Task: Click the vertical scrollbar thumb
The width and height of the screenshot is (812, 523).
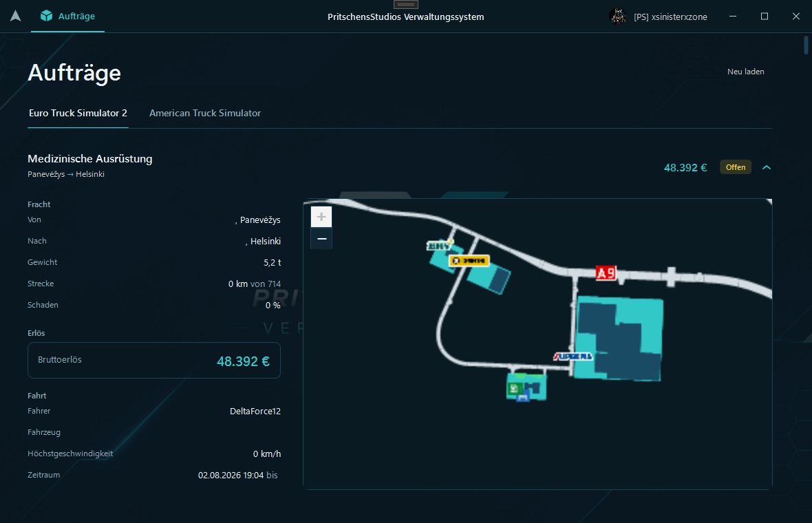Action: coord(806,45)
